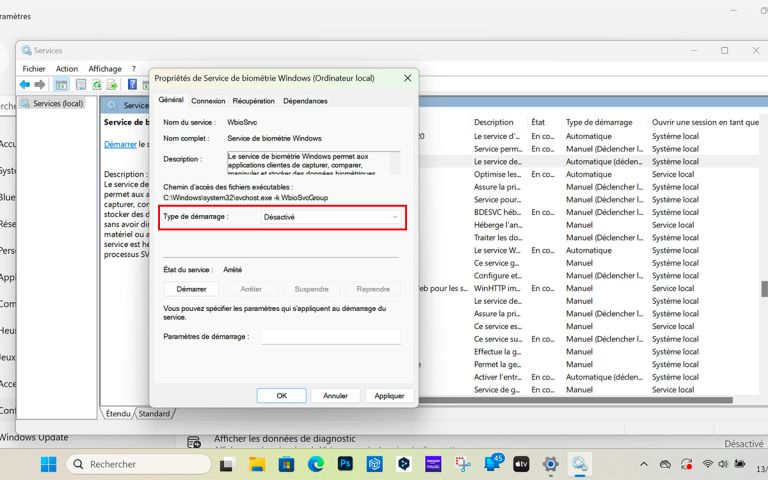768x480 pixels.
Task: Open the Affichage menu
Action: (105, 69)
